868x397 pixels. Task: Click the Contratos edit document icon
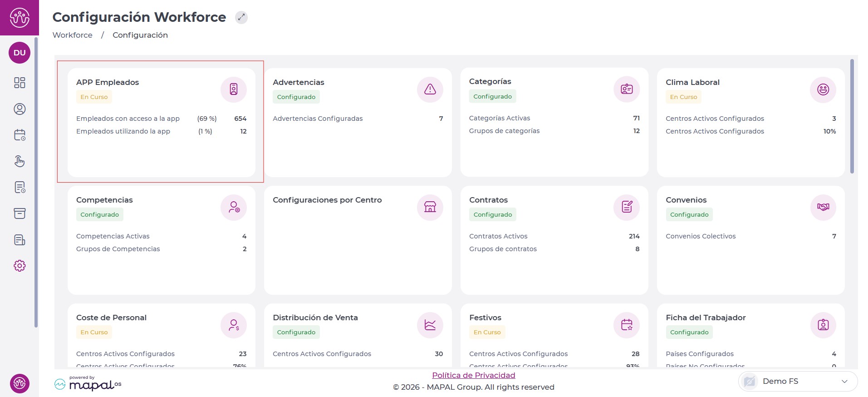[626, 207]
